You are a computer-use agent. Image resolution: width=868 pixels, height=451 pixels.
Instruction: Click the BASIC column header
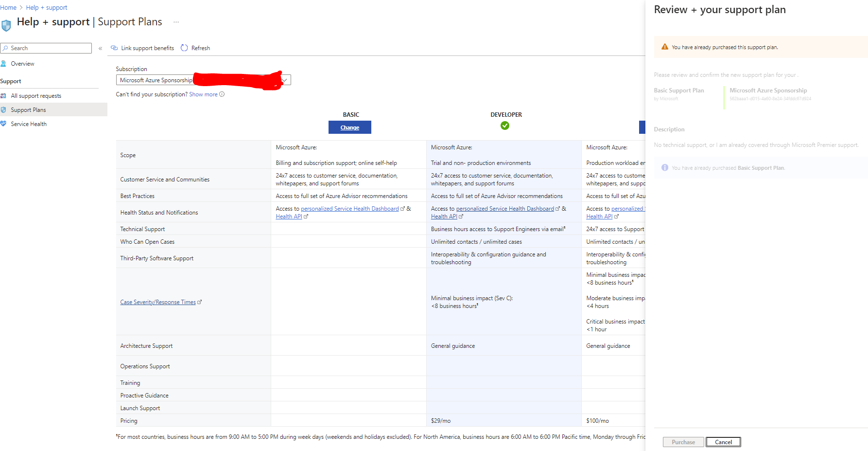coord(351,115)
